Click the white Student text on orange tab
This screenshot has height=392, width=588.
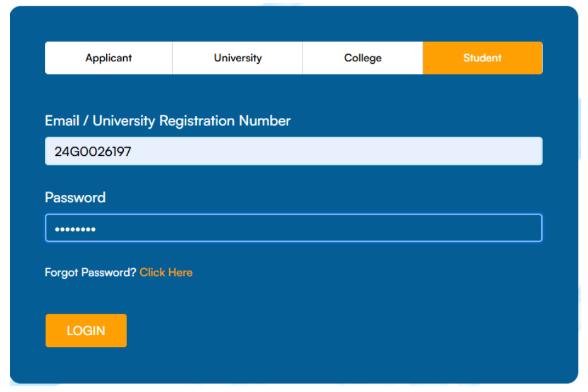(x=483, y=58)
